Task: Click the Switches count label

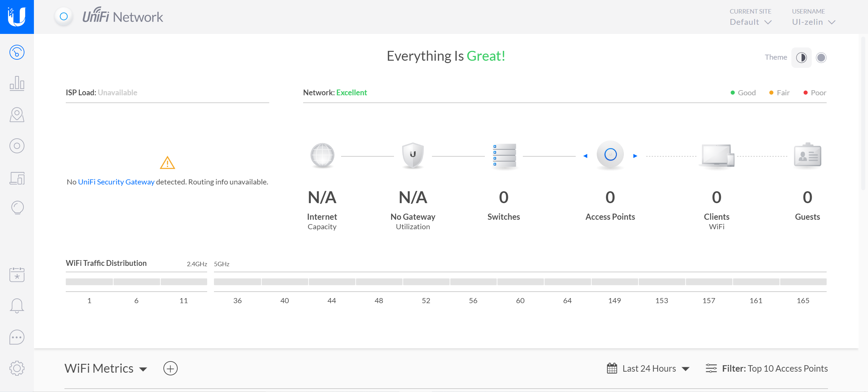Action: point(504,217)
